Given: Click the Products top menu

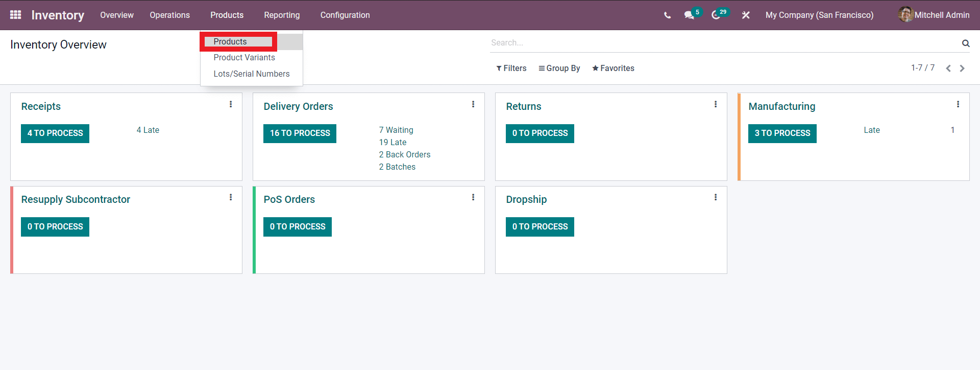Looking at the screenshot, I should (x=227, y=15).
